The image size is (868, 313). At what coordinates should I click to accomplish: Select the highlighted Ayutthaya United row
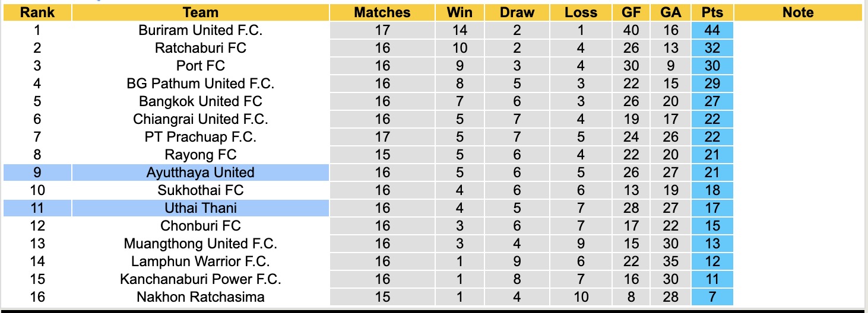point(201,173)
